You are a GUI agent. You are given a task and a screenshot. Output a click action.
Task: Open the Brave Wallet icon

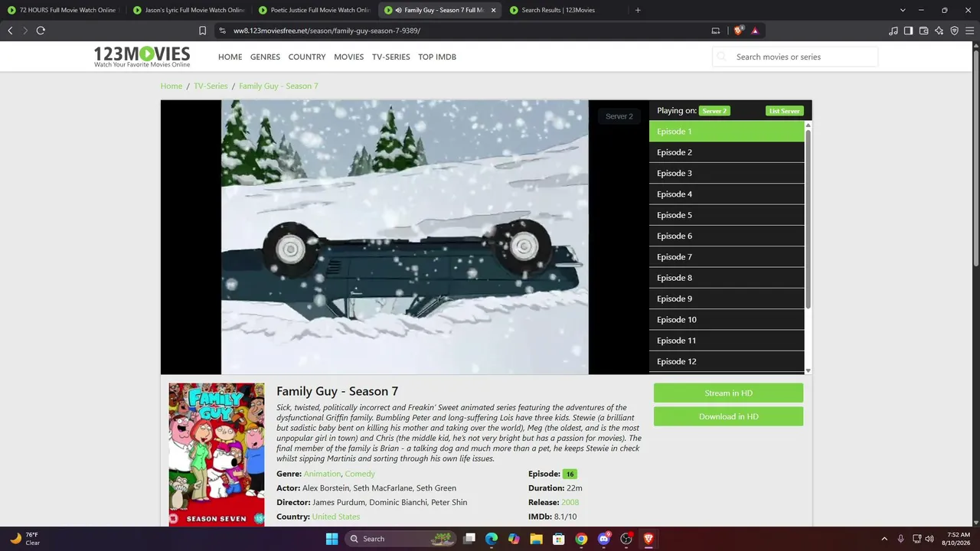coord(923,31)
